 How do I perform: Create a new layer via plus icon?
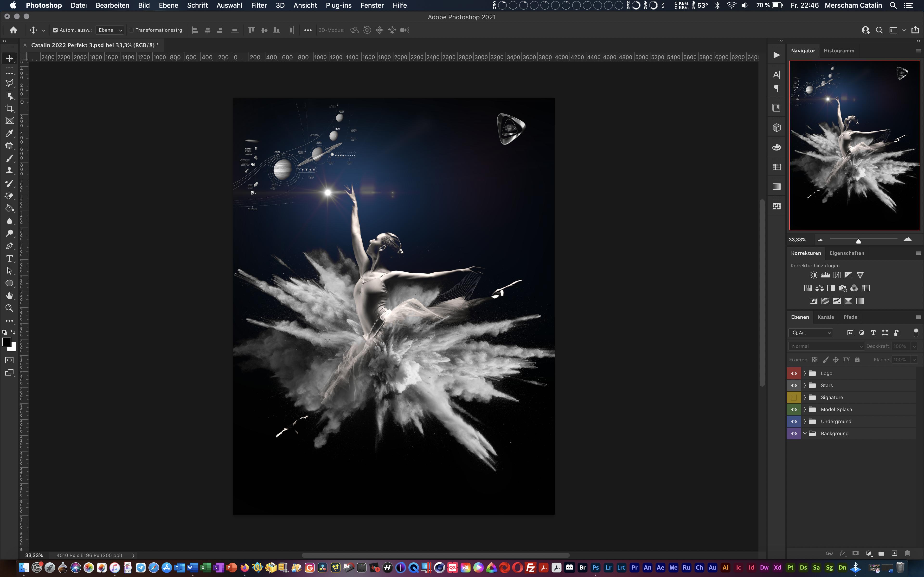click(894, 553)
